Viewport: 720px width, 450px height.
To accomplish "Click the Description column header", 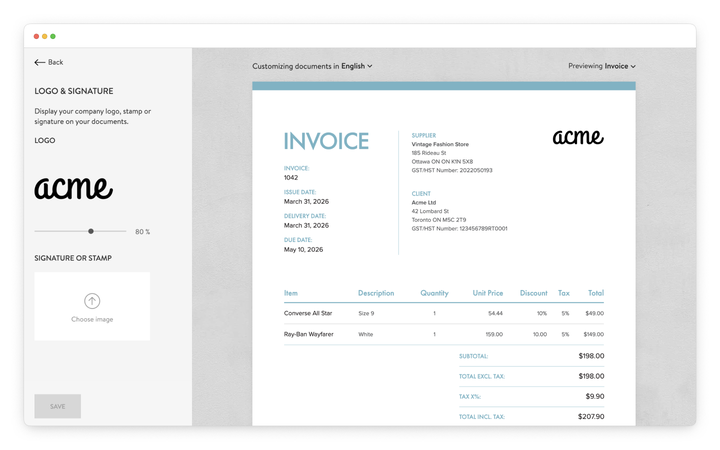I will pyautogui.click(x=376, y=293).
